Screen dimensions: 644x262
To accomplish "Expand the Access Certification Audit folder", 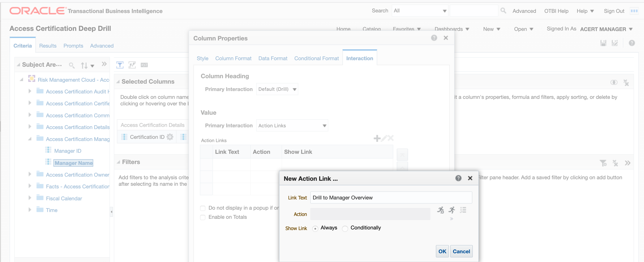I will click(30, 91).
